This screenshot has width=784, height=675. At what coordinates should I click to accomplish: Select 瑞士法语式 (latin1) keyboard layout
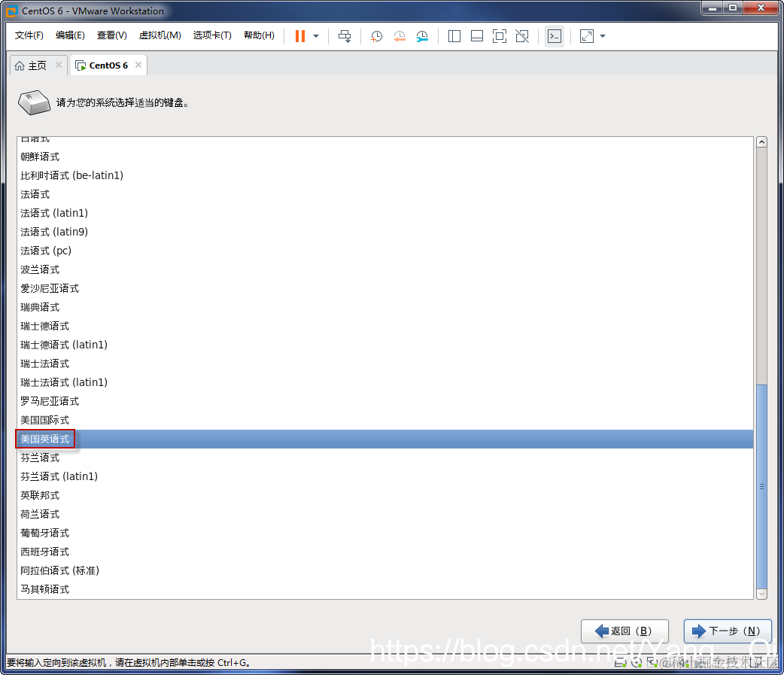click(385, 382)
